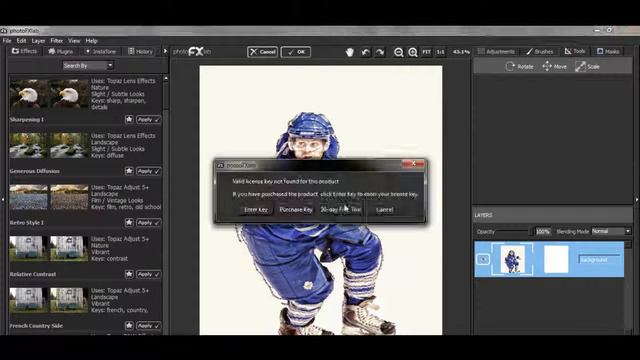Open the View menu
Viewport: 640px width, 360px height.
coord(74,41)
